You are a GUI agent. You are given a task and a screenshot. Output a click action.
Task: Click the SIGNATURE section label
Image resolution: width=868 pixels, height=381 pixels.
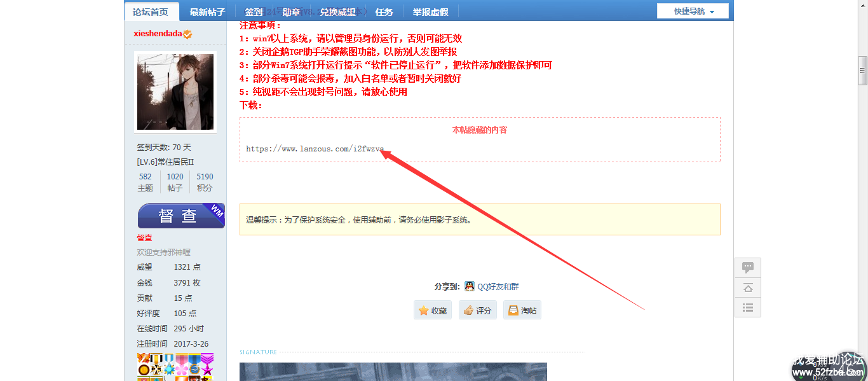click(259, 352)
